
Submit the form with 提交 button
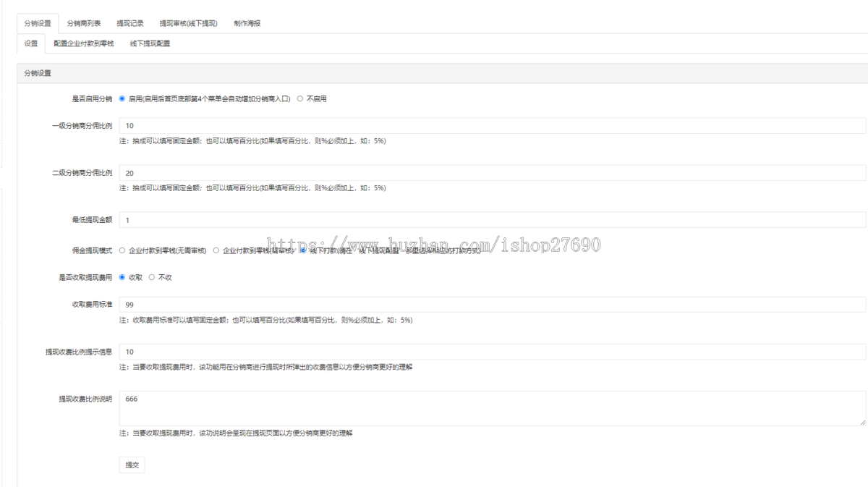tap(132, 465)
